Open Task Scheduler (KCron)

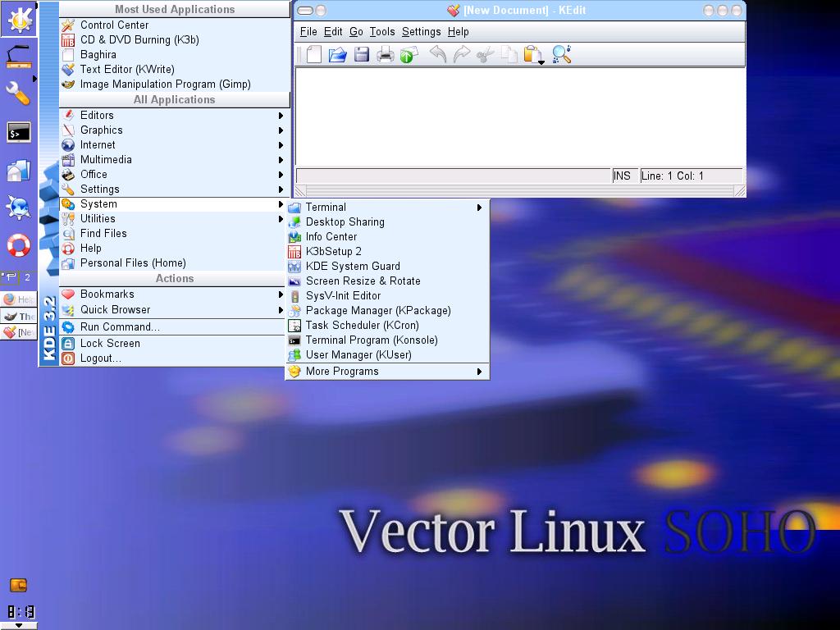click(x=387, y=325)
